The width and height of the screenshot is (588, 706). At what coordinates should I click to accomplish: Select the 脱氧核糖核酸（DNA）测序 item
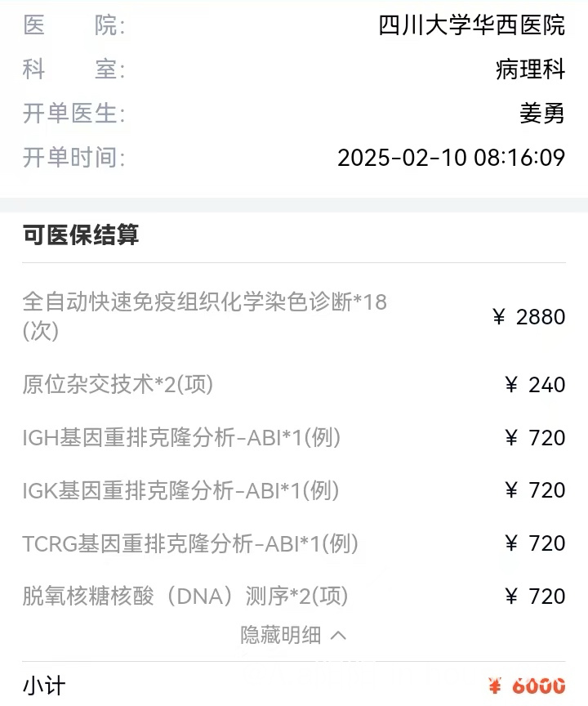pos(185,597)
